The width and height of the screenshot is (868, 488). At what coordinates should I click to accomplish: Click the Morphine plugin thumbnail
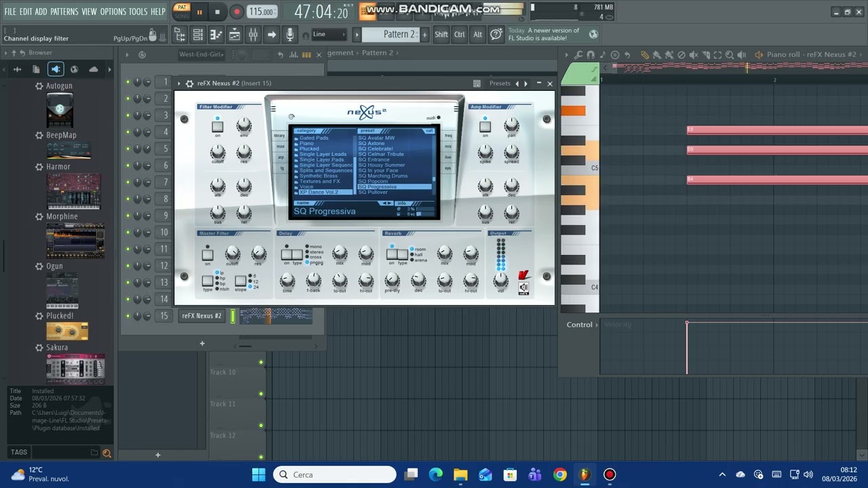pos(75,241)
